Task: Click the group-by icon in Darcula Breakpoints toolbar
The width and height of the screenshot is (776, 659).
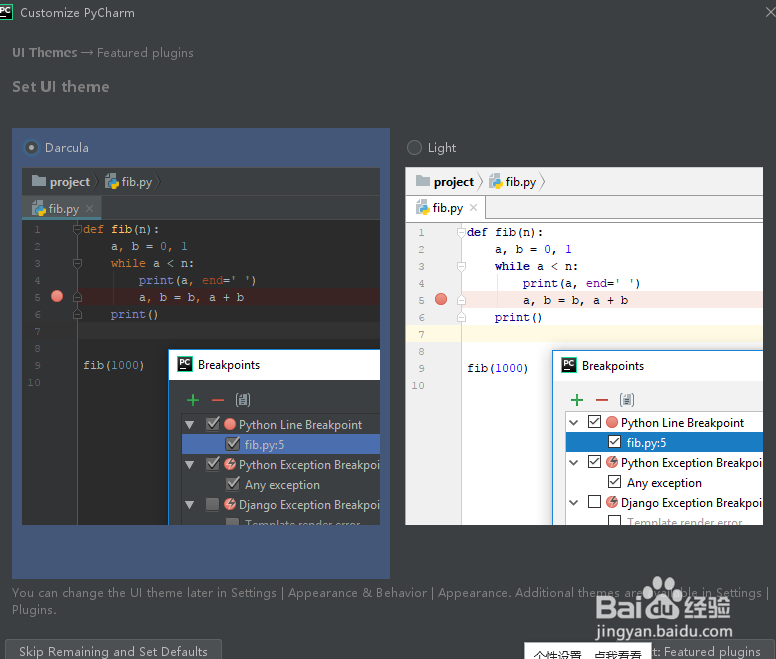Action: (242, 399)
